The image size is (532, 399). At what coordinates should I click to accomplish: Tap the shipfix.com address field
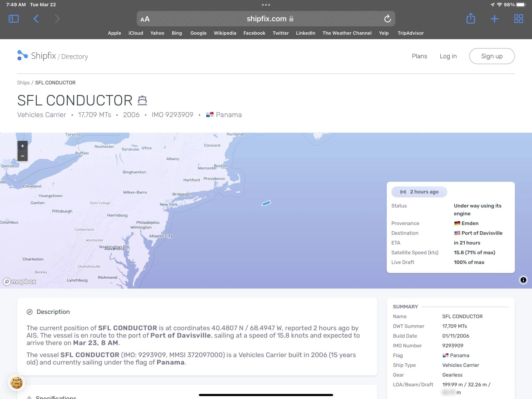click(266, 19)
